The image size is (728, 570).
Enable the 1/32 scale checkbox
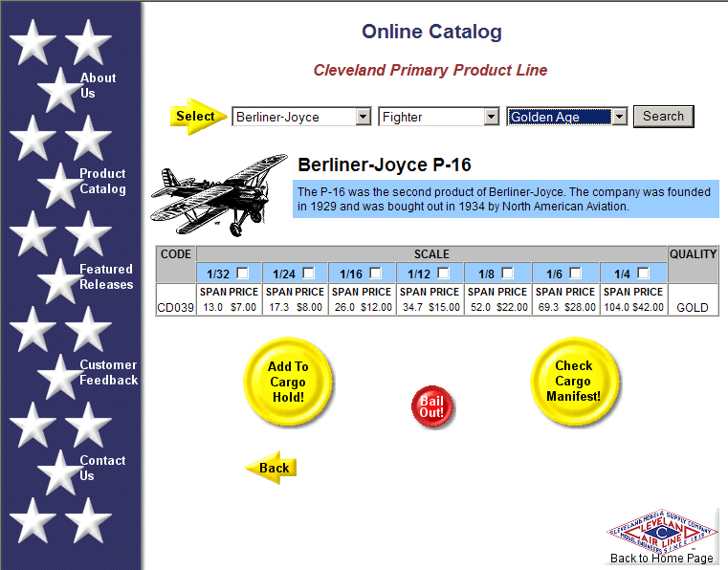coord(243,273)
